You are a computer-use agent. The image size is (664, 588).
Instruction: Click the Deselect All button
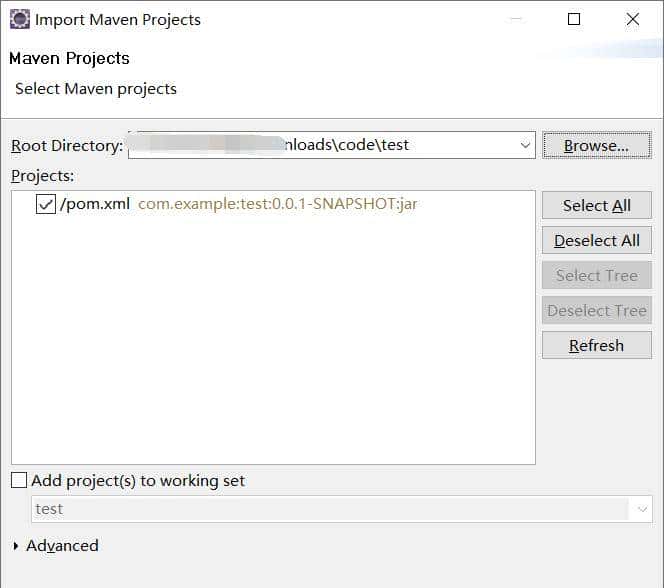coord(597,240)
